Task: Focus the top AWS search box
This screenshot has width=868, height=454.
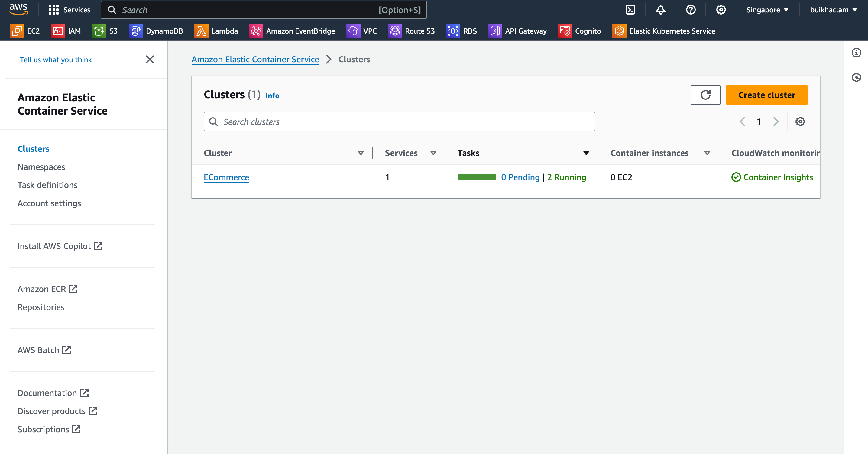Action: click(264, 10)
